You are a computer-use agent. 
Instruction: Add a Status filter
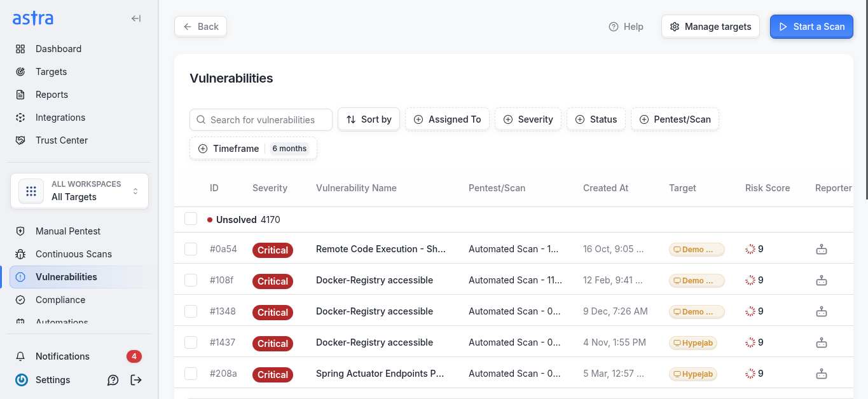596,119
